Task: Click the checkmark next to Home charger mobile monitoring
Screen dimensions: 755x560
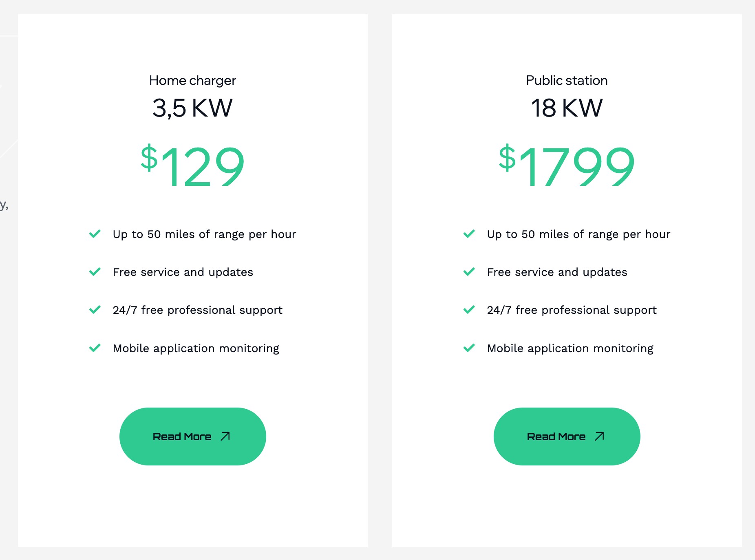Action: point(95,348)
